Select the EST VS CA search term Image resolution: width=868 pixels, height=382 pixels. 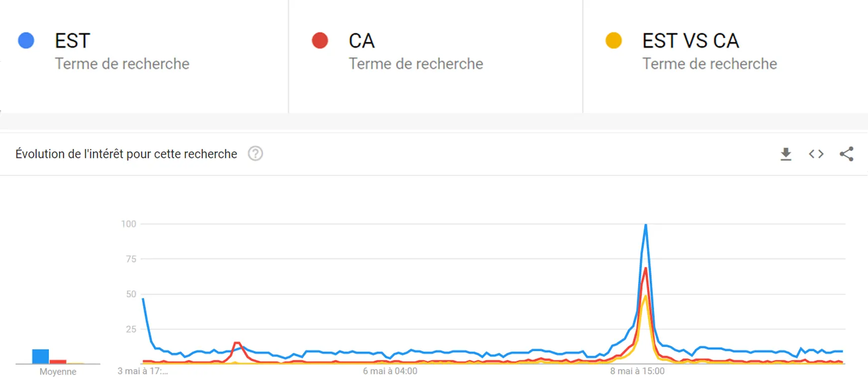pos(690,41)
